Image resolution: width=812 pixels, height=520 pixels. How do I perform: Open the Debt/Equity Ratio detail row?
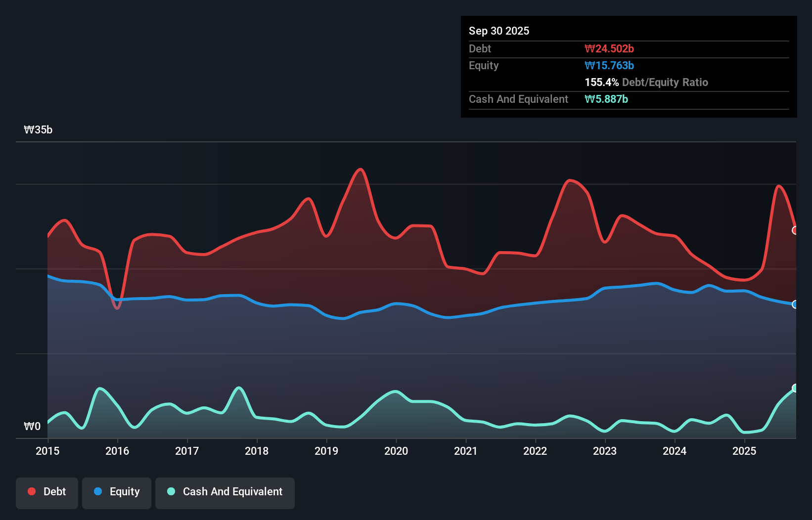click(646, 82)
